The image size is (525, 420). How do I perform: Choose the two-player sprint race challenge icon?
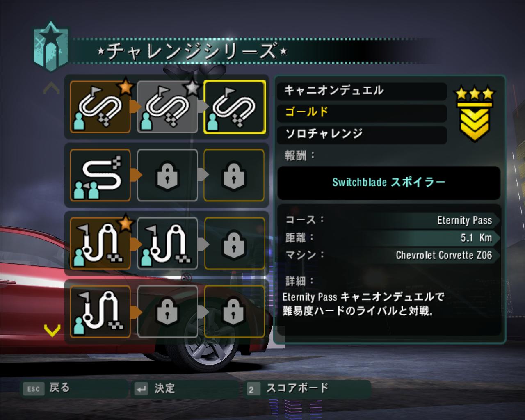[x=100, y=175]
